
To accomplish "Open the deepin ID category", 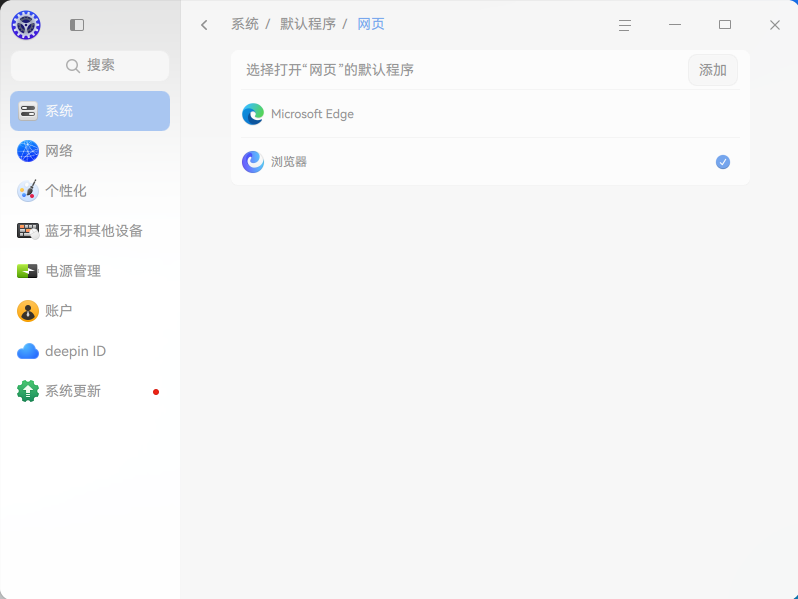I will 90,351.
